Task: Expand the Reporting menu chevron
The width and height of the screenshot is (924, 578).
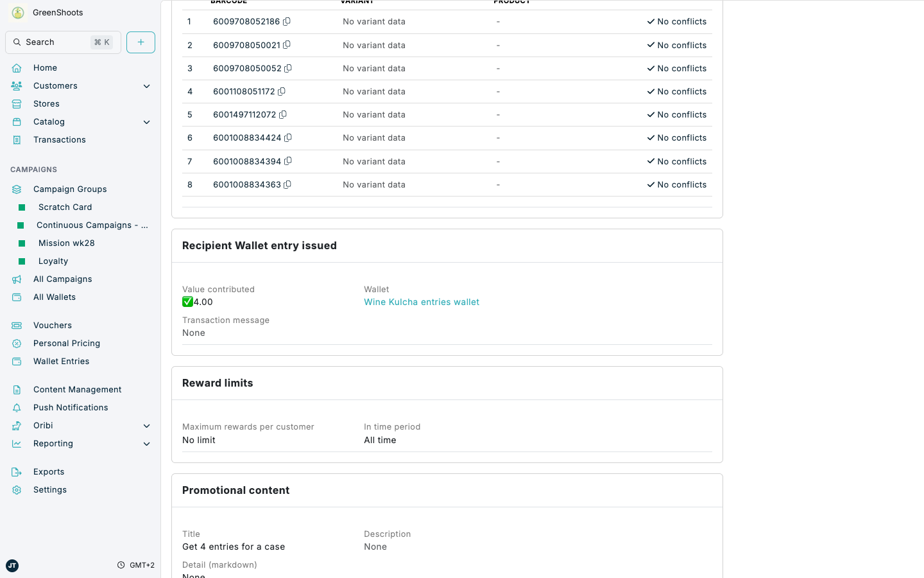Action: (147, 444)
